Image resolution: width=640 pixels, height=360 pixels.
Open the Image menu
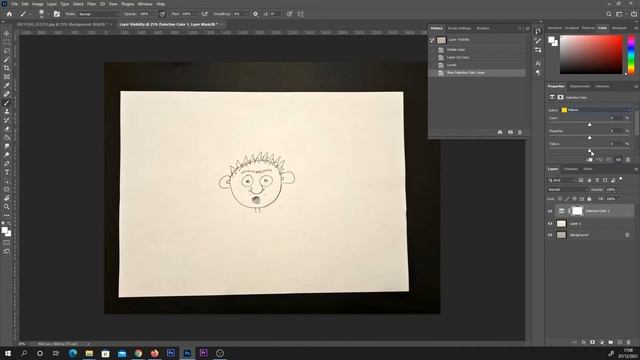point(38,4)
